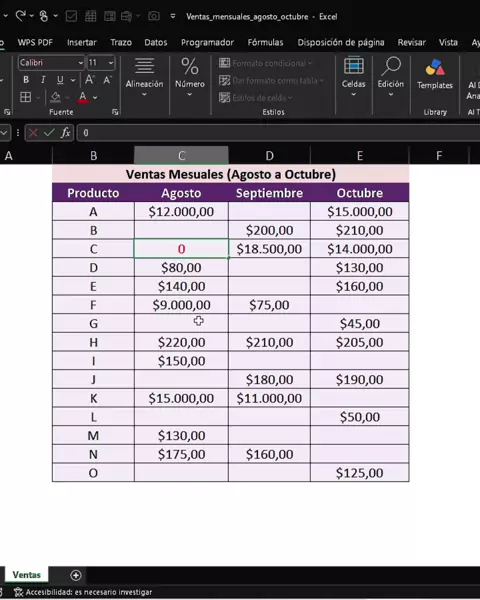Screen dimensions: 480x600
Task: Open the Fórmulas ribbon tab
Action: tap(265, 42)
